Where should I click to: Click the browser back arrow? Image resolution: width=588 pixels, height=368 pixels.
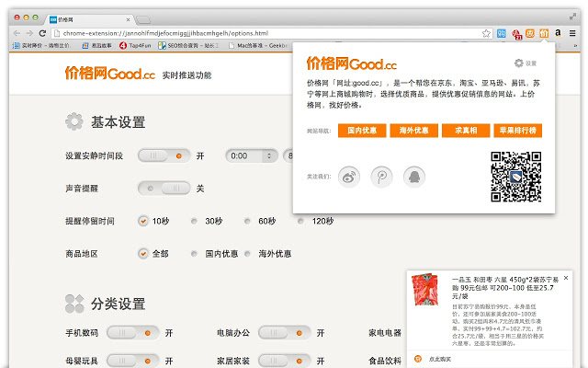coord(17,33)
